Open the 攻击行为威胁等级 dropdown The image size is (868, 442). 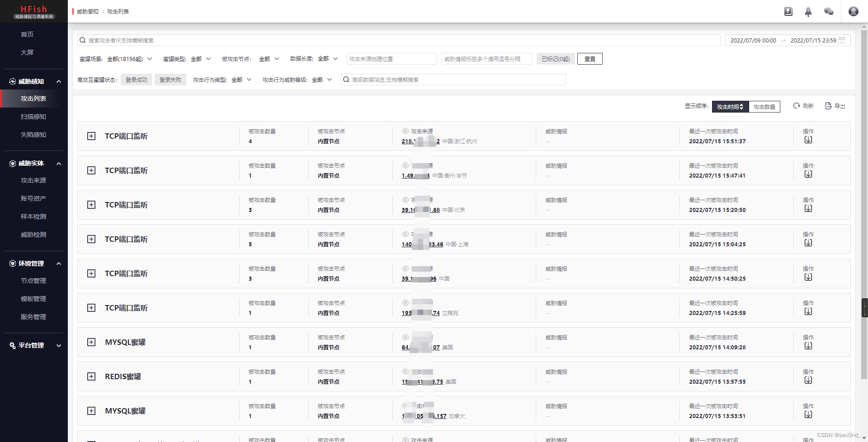322,80
